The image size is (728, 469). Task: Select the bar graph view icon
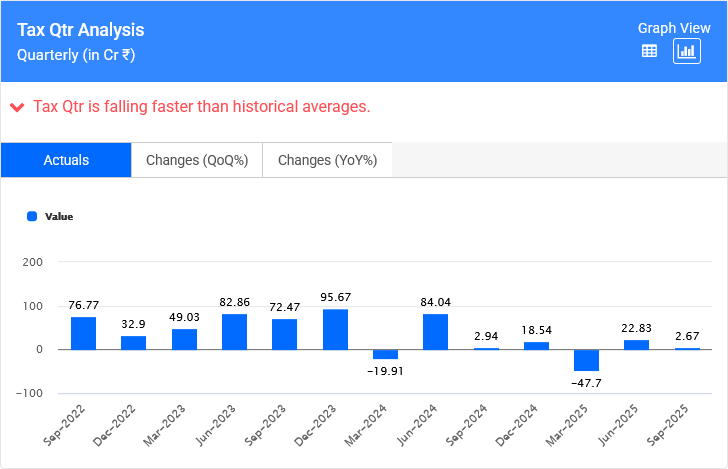[x=686, y=51]
